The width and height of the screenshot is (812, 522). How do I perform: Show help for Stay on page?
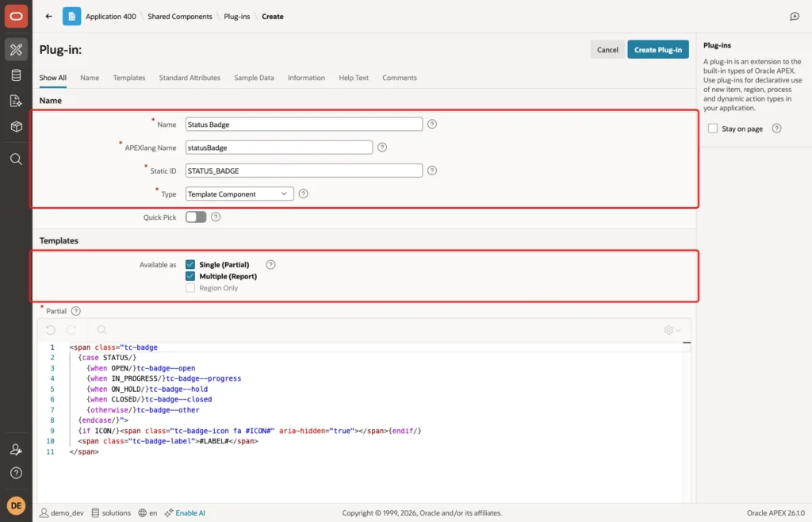[776, 129]
